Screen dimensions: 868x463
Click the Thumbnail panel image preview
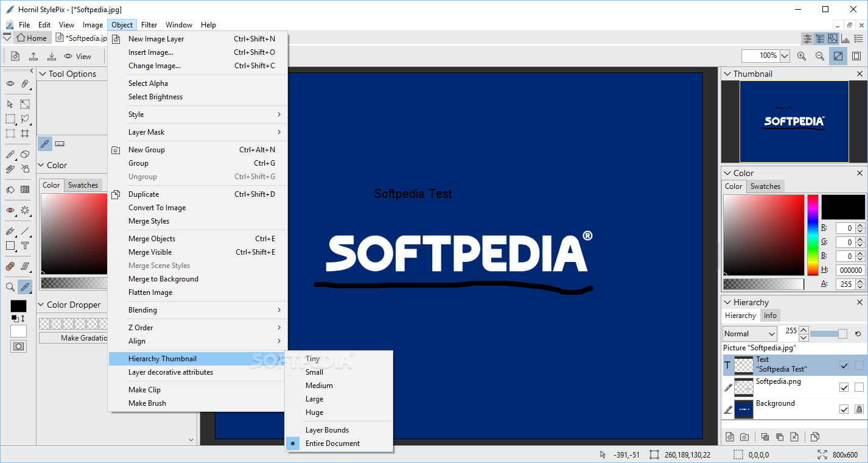(794, 122)
